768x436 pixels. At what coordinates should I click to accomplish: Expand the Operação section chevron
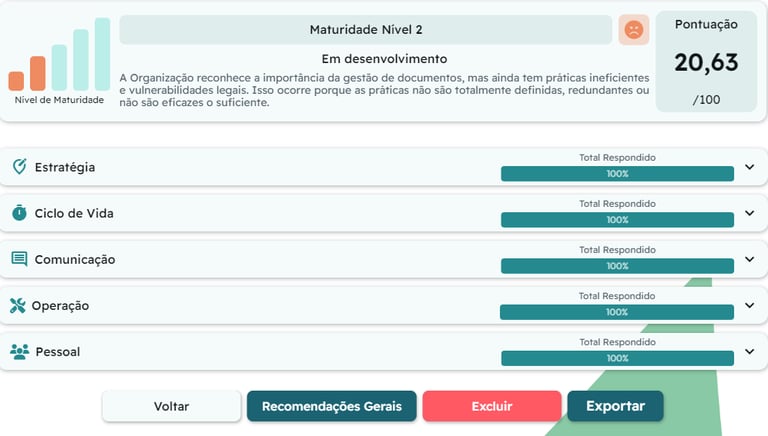(749, 305)
